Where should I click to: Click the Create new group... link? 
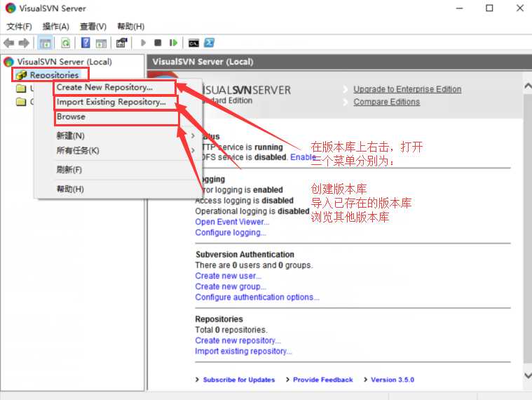click(231, 286)
